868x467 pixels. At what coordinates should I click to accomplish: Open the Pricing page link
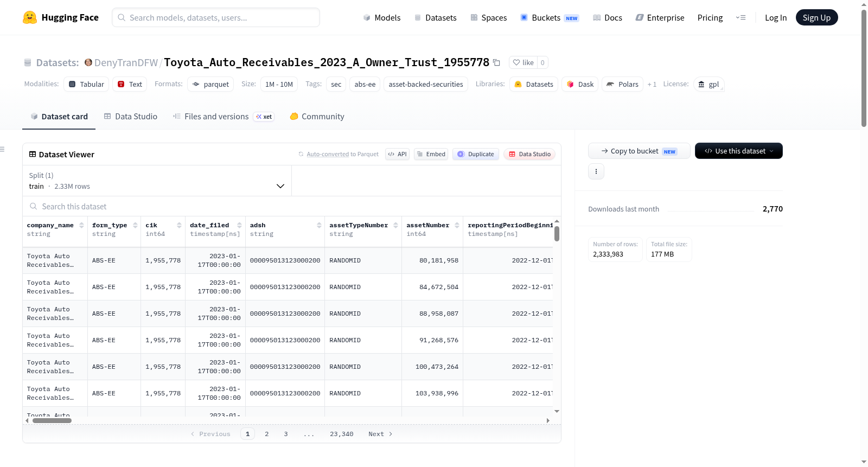tap(710, 17)
